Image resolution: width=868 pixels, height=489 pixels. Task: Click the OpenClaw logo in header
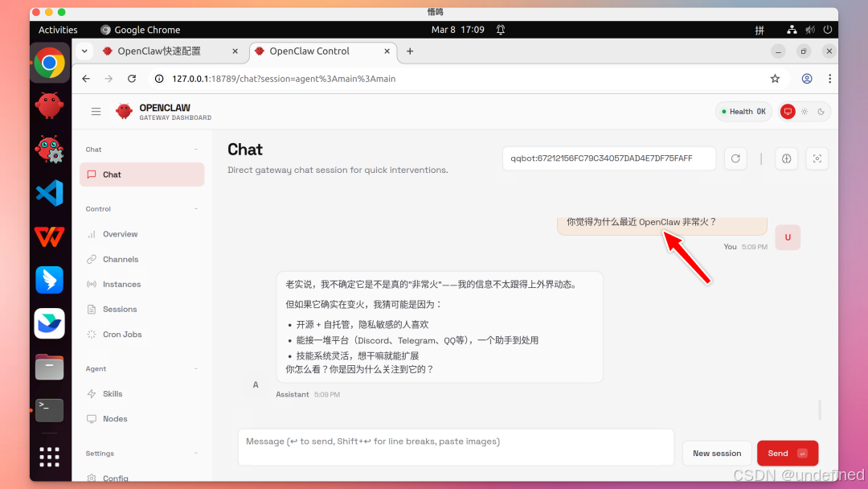click(124, 111)
